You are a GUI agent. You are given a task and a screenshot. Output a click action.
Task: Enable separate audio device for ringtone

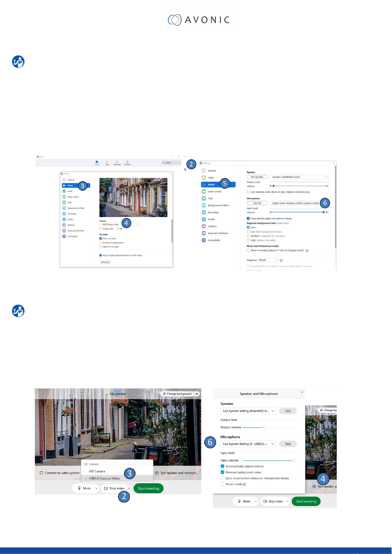(248, 192)
